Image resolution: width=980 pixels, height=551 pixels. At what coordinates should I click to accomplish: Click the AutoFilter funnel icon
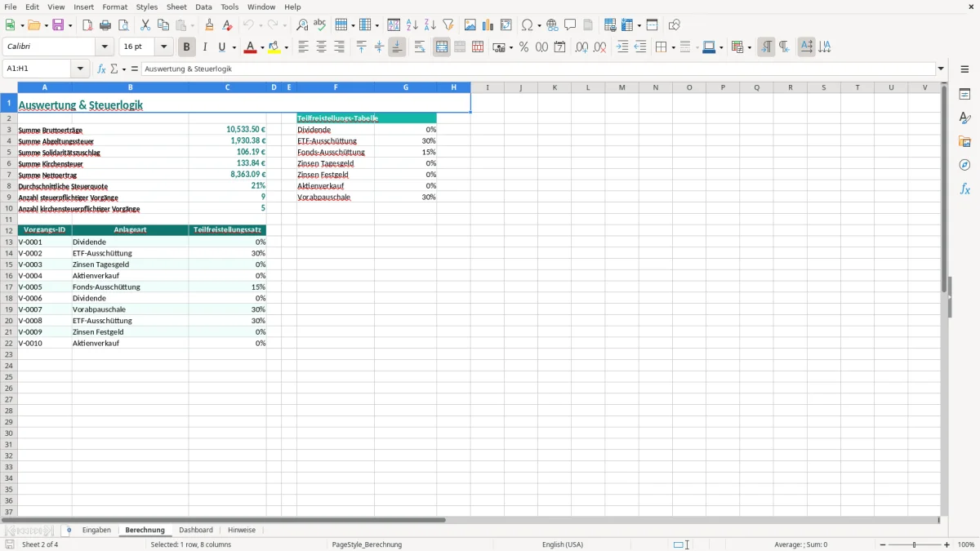tap(448, 25)
